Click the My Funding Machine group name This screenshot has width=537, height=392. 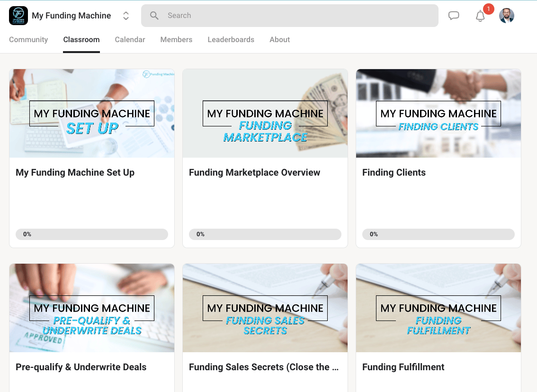(x=71, y=16)
